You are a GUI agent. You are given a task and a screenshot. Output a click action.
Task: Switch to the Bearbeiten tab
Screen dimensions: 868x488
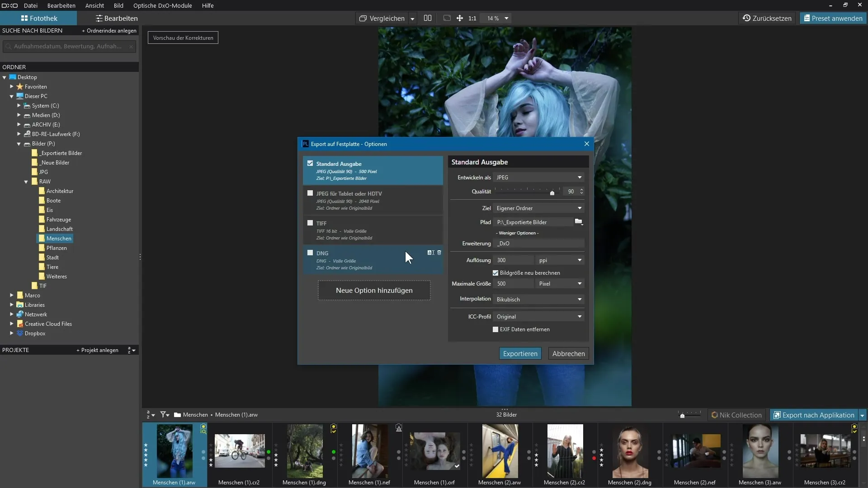point(116,18)
